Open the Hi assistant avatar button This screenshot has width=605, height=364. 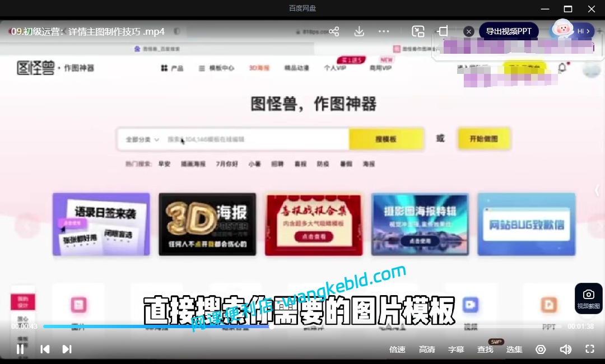coord(572,31)
